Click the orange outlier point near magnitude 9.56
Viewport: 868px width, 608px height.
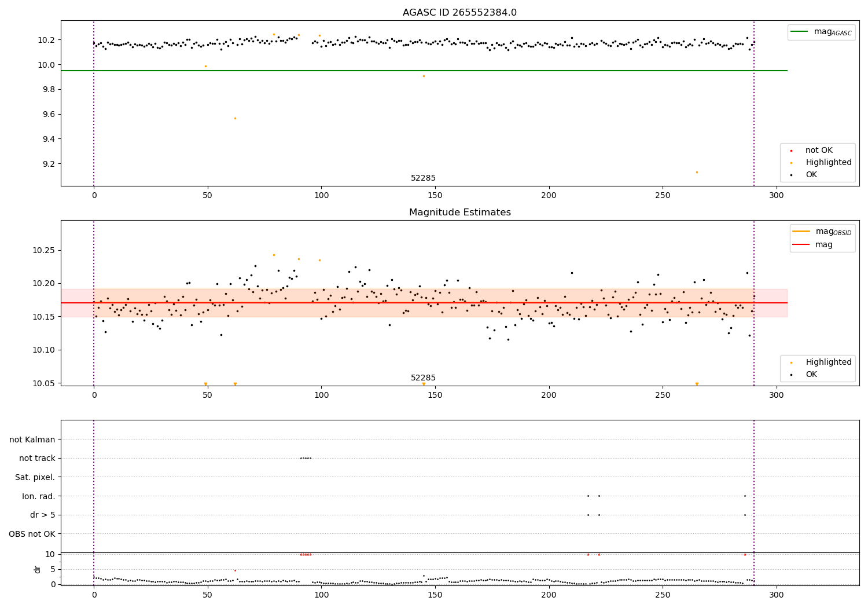pos(235,119)
